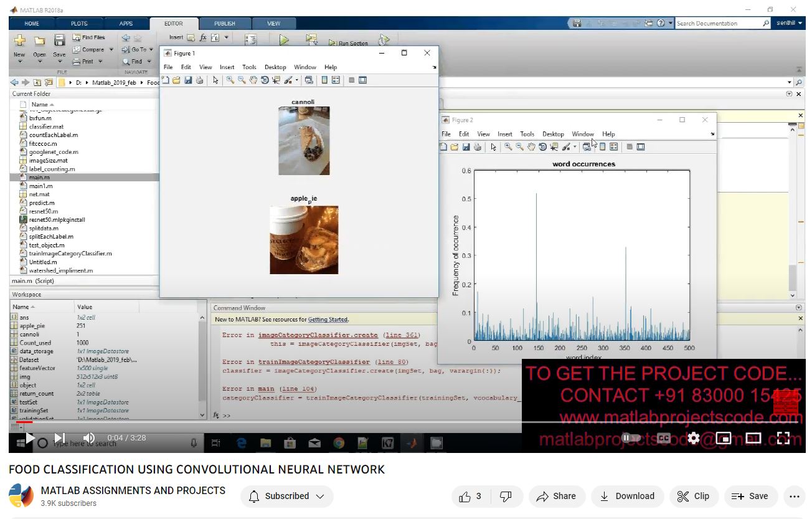812x519 pixels.
Task: Click the dislike thumbs-down icon
Action: (506, 496)
